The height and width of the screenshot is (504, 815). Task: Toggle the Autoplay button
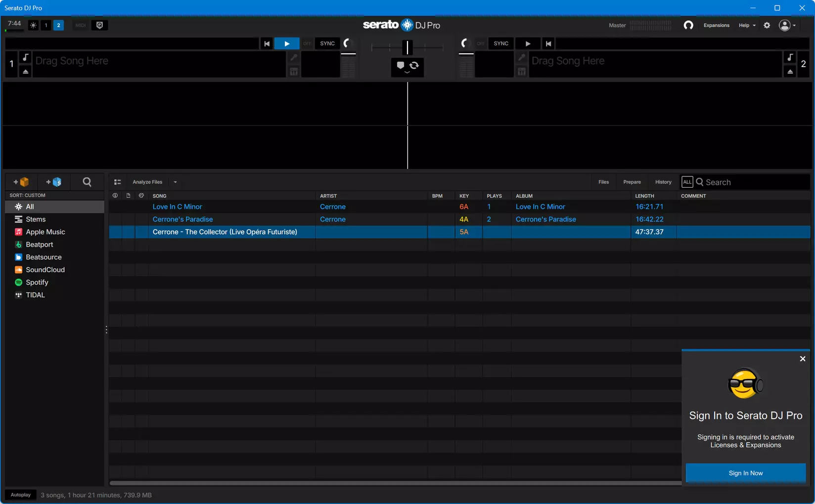click(x=21, y=495)
